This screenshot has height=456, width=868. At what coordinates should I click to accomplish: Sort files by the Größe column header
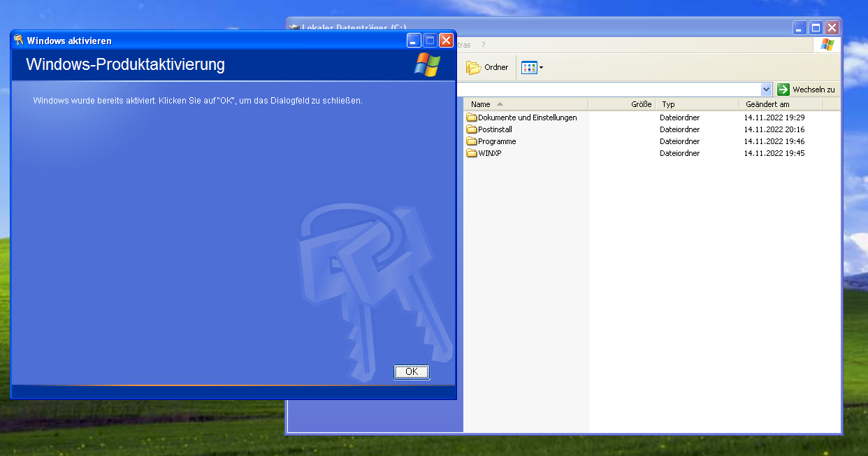tap(621, 104)
